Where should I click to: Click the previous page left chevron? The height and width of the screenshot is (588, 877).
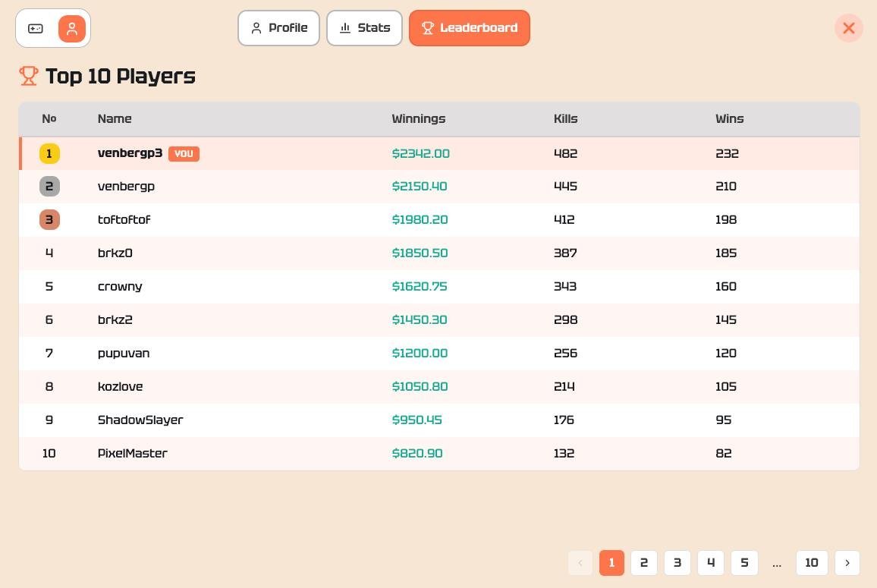coord(580,563)
